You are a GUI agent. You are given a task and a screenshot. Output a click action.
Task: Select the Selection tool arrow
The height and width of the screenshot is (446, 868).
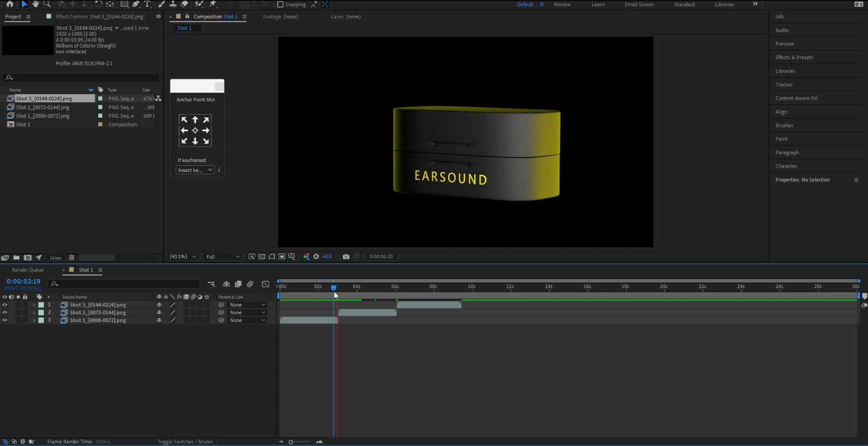click(24, 4)
